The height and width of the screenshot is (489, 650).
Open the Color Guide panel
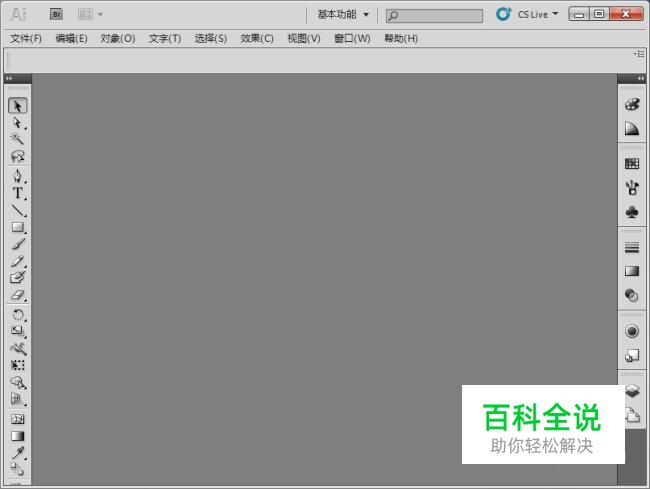click(632, 129)
